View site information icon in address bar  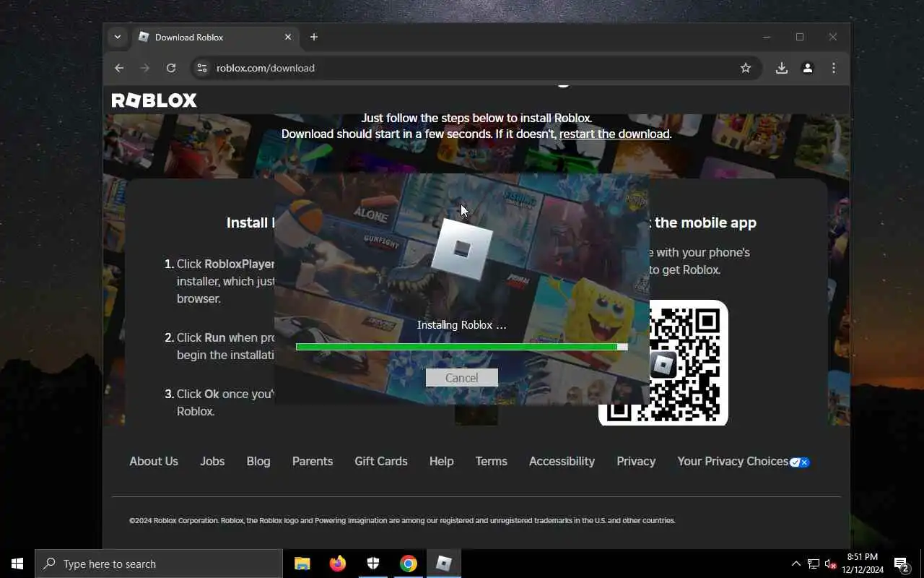pyautogui.click(x=202, y=68)
